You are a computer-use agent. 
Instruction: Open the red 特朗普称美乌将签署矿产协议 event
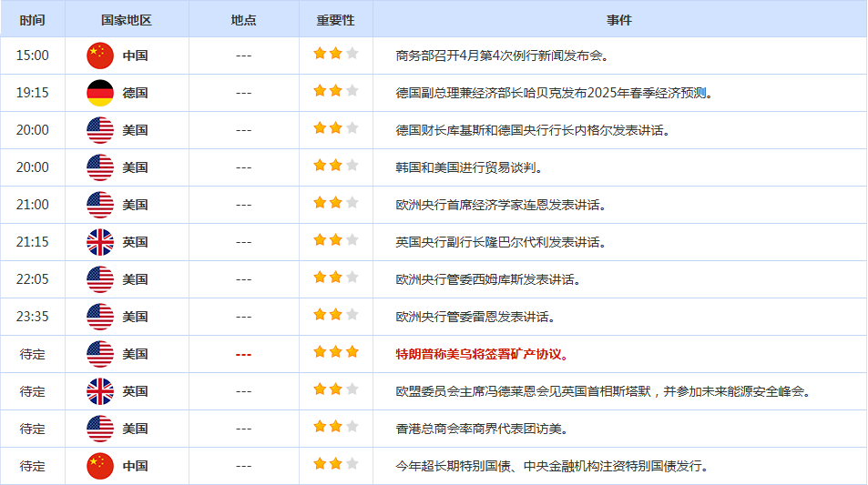(483, 354)
